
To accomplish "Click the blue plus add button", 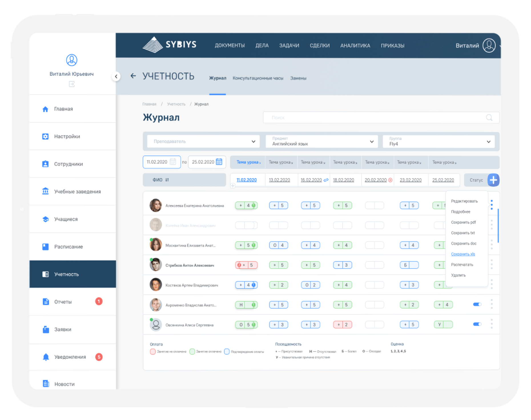I will 493,180.
